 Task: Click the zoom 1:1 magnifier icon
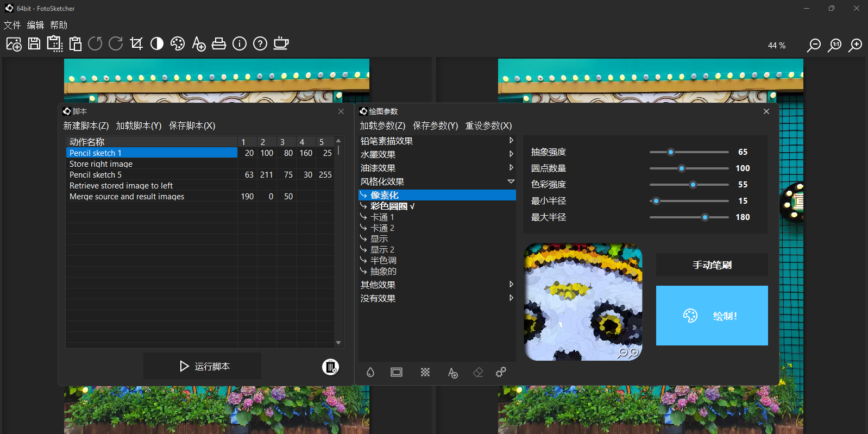834,45
